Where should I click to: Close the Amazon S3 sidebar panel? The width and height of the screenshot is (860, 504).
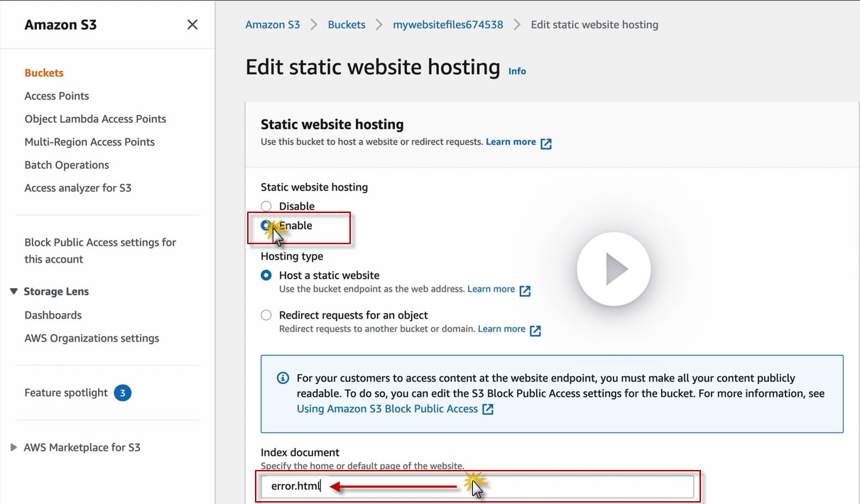coord(192,25)
